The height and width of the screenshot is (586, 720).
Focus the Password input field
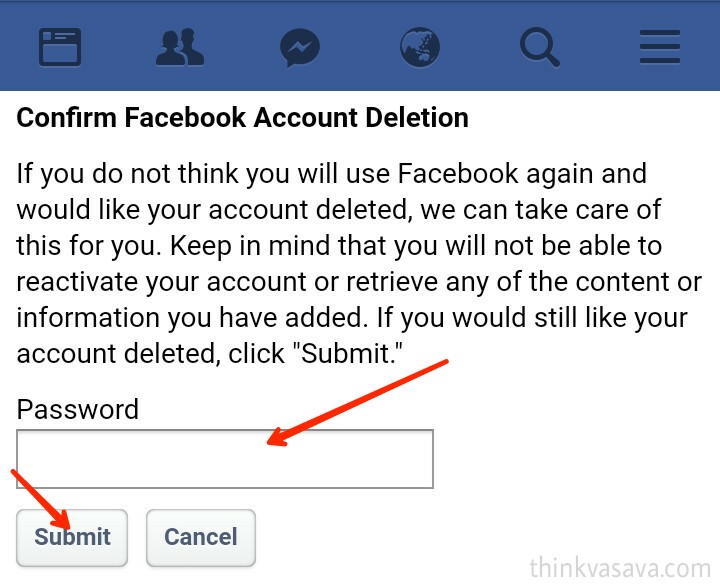click(x=225, y=459)
